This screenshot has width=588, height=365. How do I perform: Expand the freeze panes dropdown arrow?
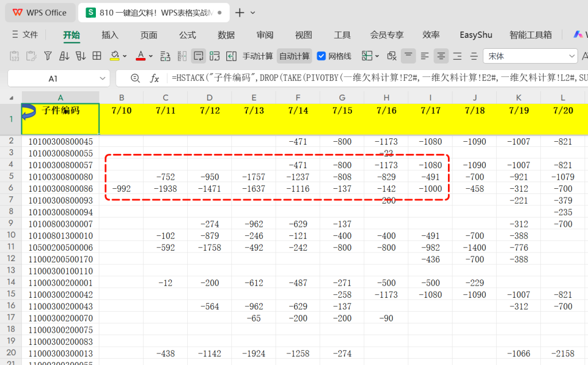point(377,56)
